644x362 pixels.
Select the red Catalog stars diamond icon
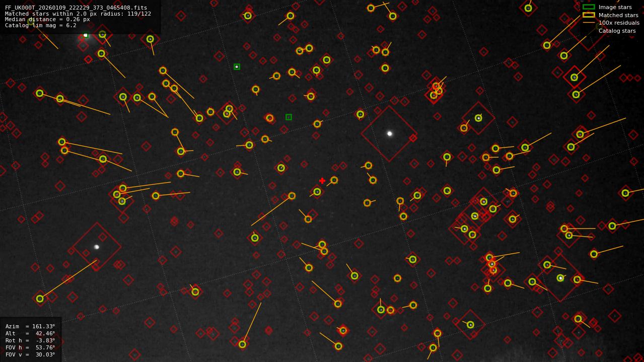click(x=589, y=31)
